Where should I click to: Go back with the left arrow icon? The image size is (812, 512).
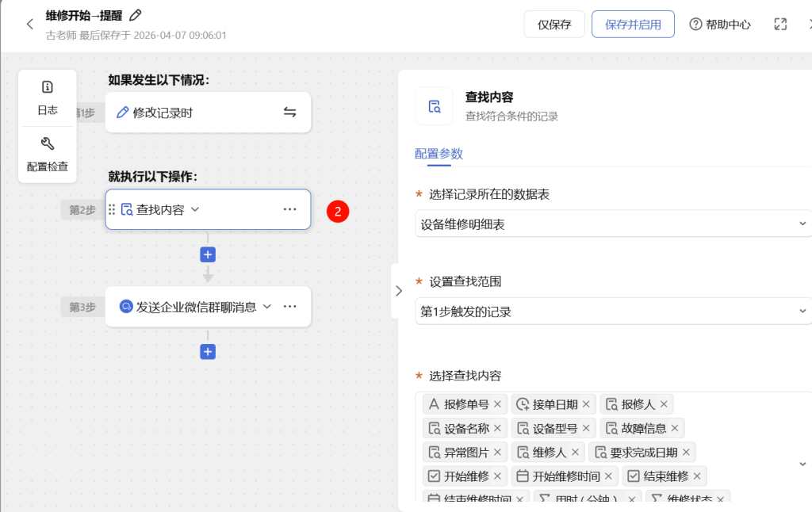coord(29,24)
